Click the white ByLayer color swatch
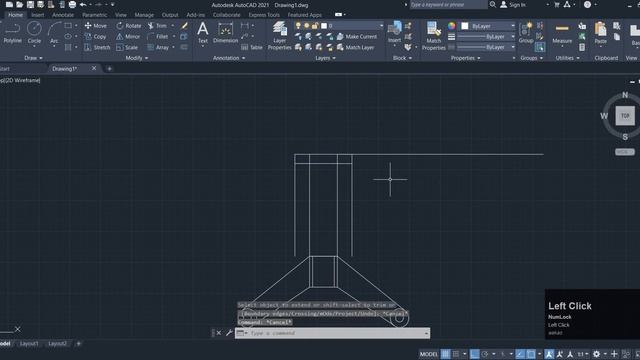The image size is (640, 360). point(464,26)
